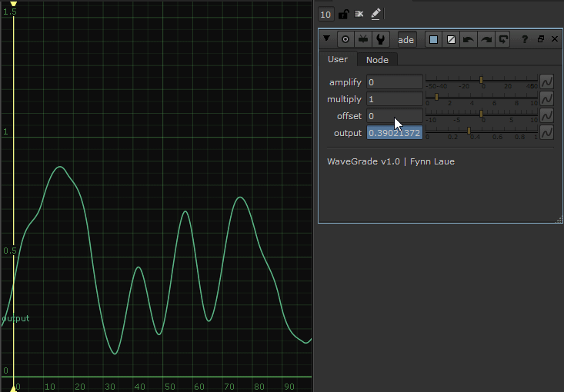The image size is (564, 392).
Task: Switch to the Node tab
Action: (377, 60)
